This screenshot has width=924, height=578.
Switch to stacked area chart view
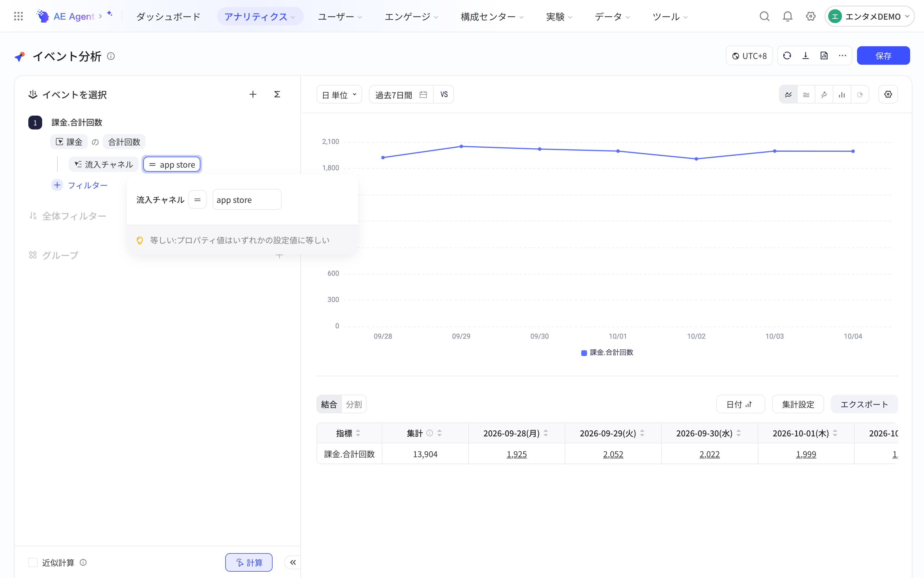[806, 95]
